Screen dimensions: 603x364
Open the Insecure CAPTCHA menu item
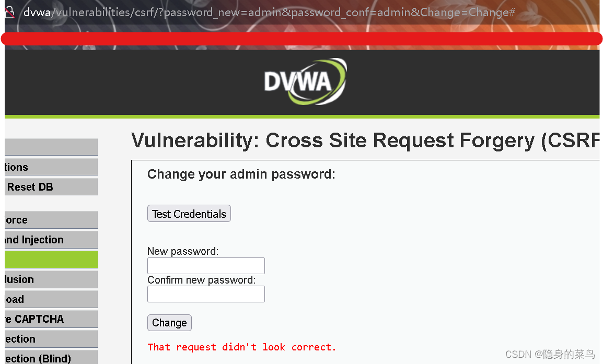click(x=51, y=319)
